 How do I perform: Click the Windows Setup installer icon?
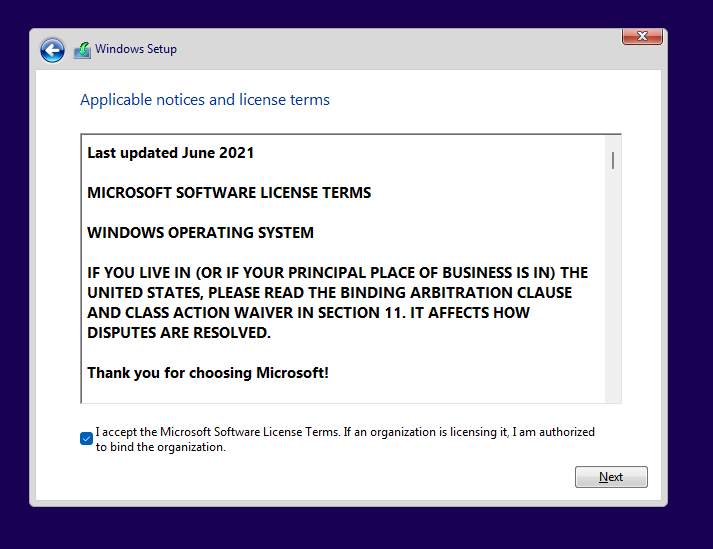[x=82, y=50]
